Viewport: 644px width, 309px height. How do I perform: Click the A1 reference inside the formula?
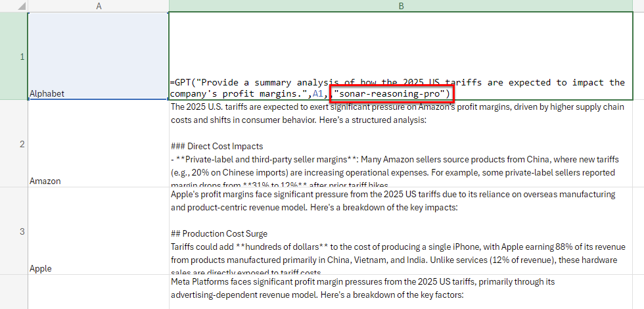coord(318,94)
